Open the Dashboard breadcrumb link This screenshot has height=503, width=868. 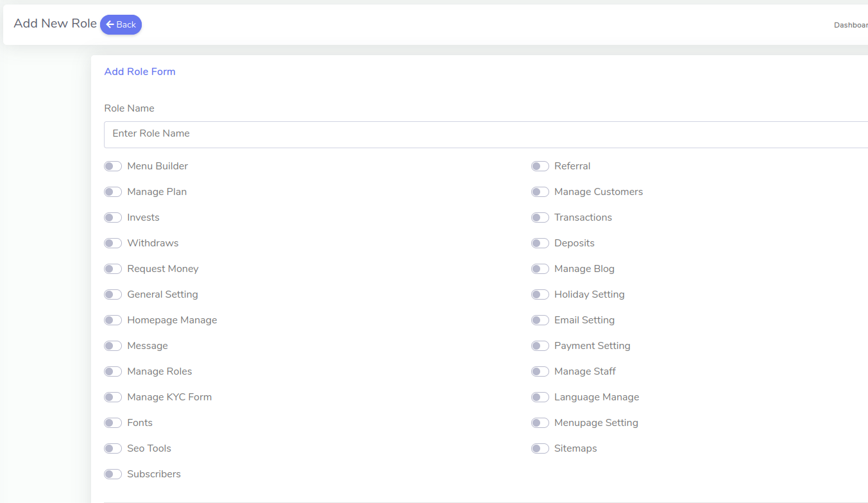coord(850,25)
